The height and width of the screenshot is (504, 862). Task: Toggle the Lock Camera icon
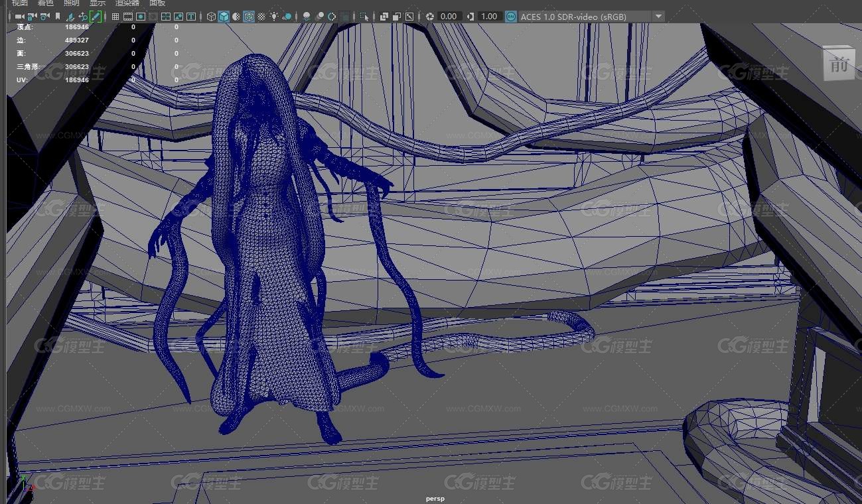click(31, 17)
